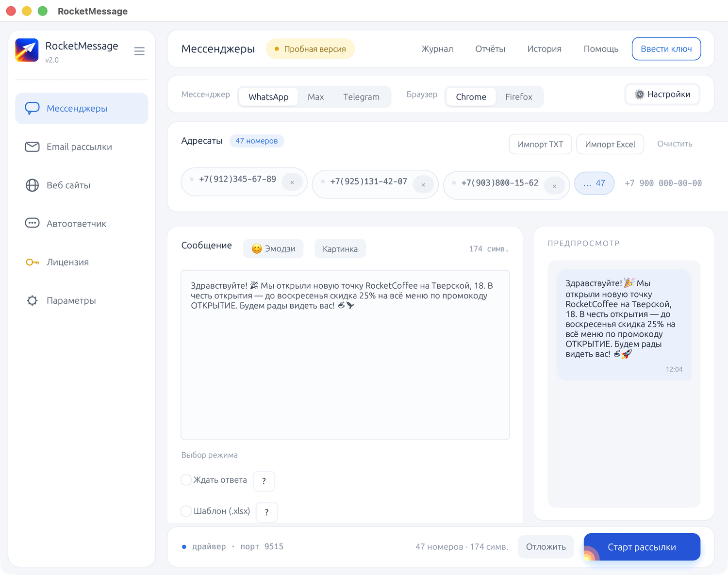Click the Пробная версия badge

pos(310,49)
